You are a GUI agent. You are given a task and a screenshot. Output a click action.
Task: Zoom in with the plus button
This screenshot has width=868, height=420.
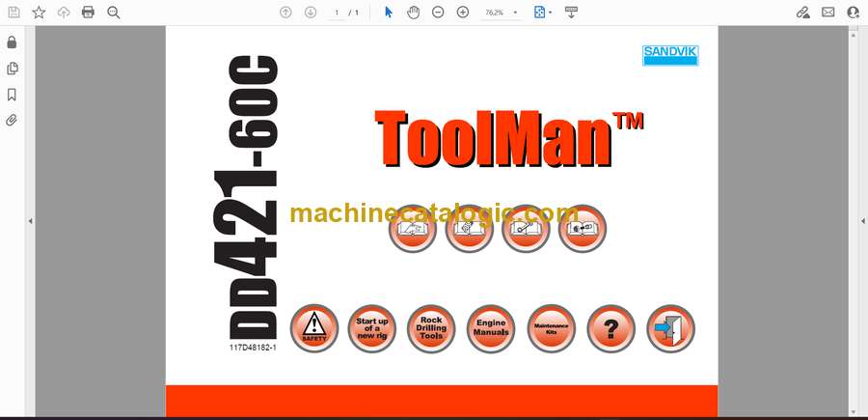(x=463, y=13)
